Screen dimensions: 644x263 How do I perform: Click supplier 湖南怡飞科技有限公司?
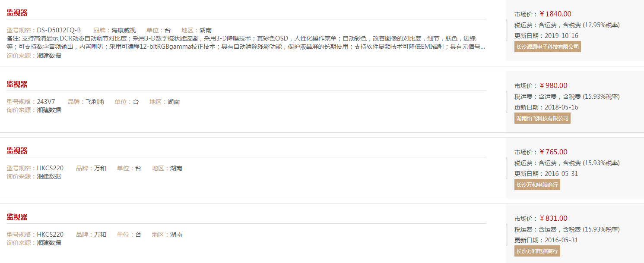pyautogui.click(x=542, y=118)
